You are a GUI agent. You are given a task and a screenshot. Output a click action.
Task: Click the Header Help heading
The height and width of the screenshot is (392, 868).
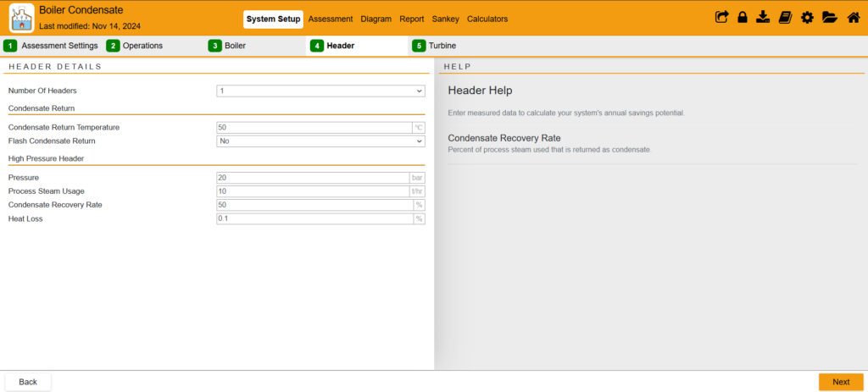(x=480, y=90)
